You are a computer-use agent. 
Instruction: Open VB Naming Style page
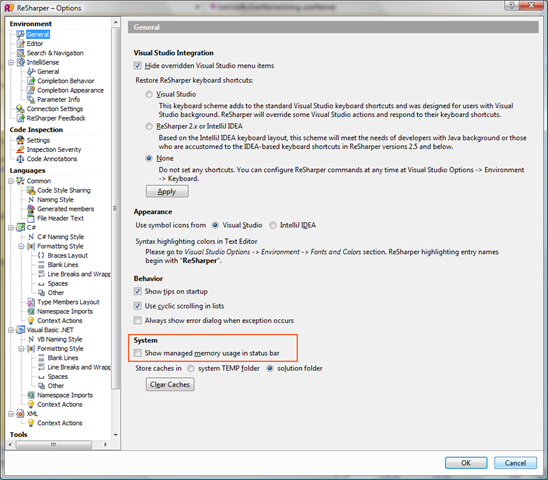(x=59, y=339)
